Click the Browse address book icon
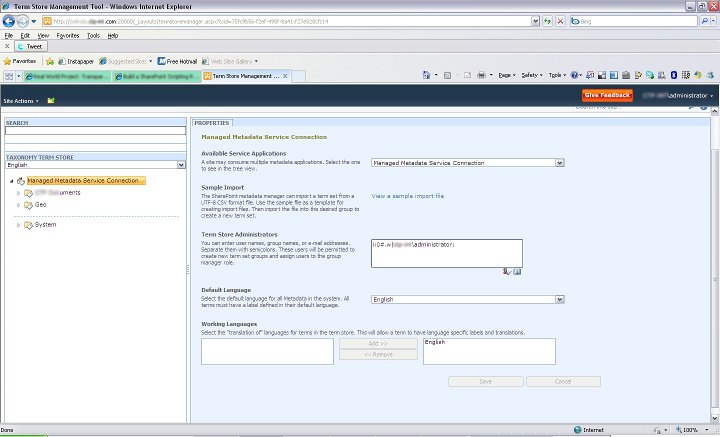This screenshot has width=720, height=437. pos(518,272)
